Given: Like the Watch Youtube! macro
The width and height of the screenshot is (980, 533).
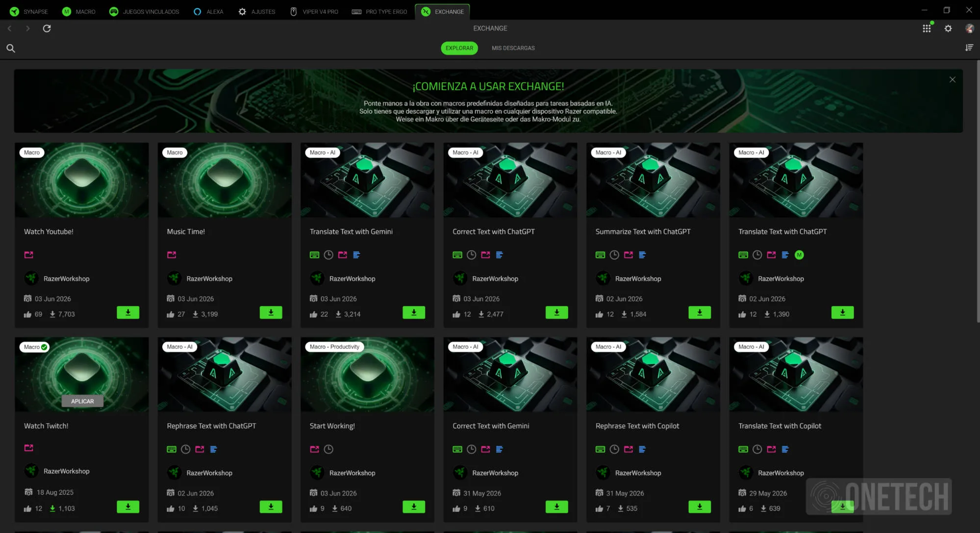Looking at the screenshot, I should coord(27,314).
